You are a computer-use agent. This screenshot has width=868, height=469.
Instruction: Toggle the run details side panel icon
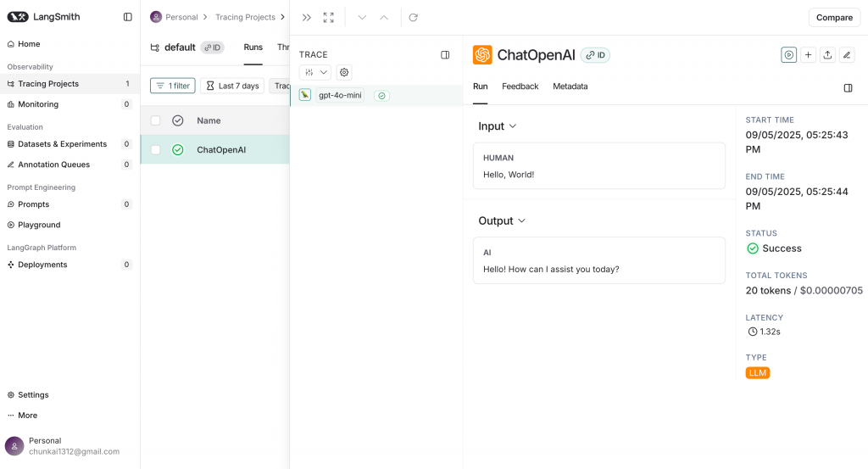tap(848, 88)
